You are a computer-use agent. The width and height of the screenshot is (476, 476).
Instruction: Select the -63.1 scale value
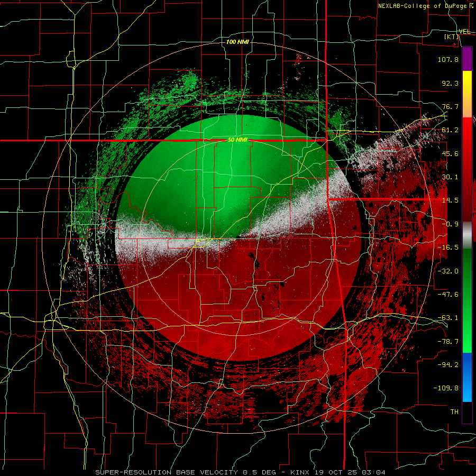(x=448, y=318)
